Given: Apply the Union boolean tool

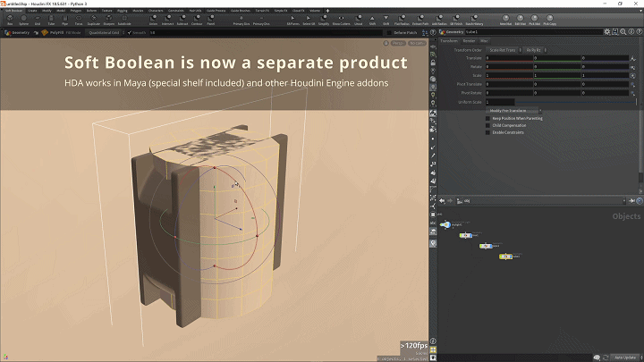Looking at the screenshot, I should coord(153,20).
